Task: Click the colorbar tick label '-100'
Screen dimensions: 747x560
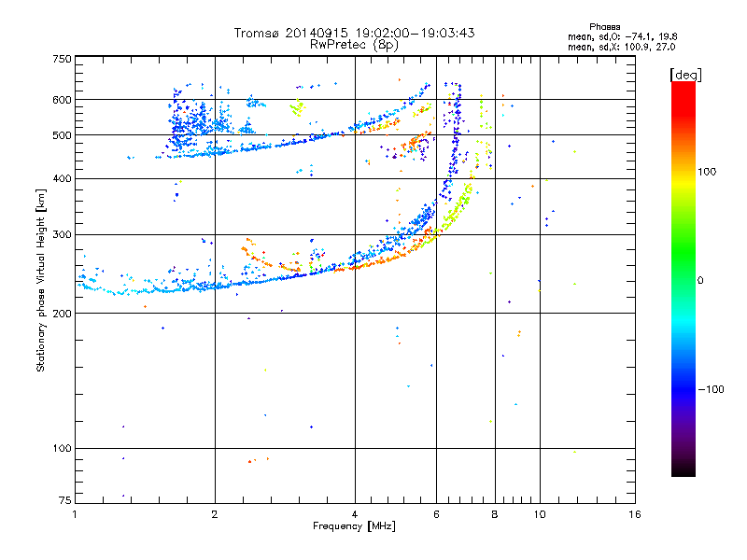Action: click(711, 389)
